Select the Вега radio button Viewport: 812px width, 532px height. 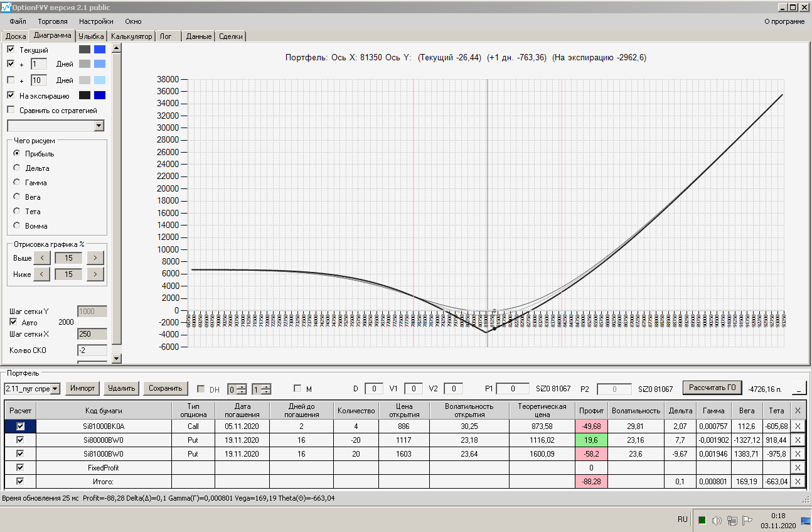click(x=17, y=197)
